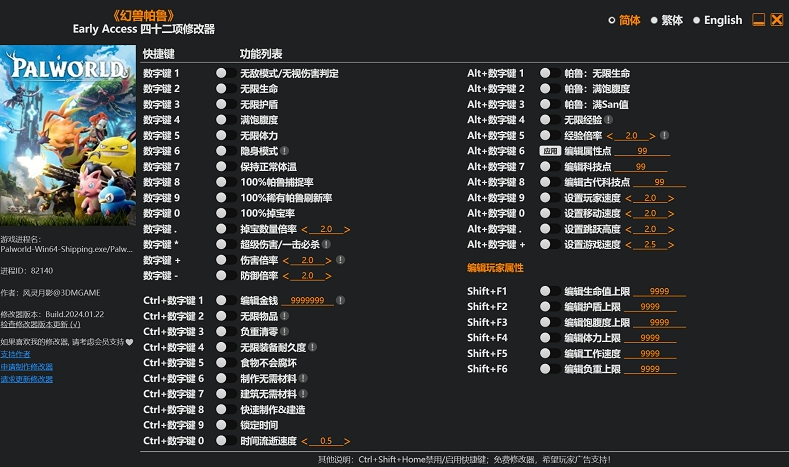Click the Palworld cover art thumbnail

tap(68, 135)
